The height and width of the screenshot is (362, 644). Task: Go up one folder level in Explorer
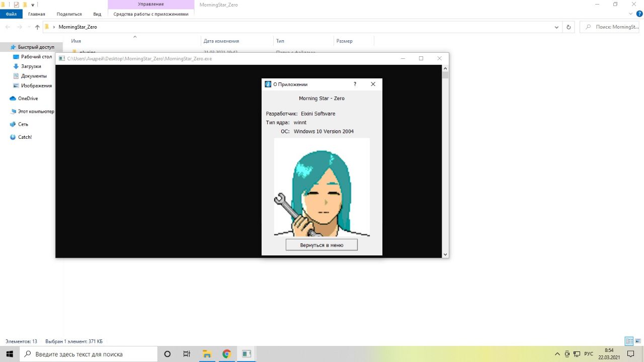37,27
